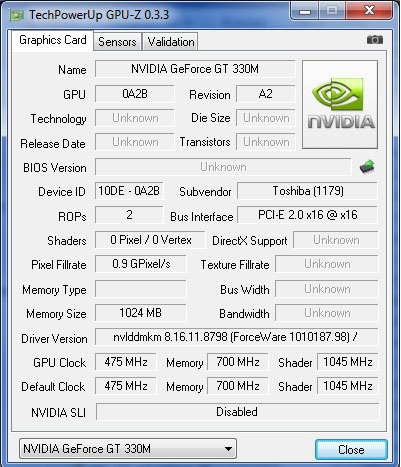401x467 pixels.
Task: Click the Die Size field value
Action: pos(266,118)
